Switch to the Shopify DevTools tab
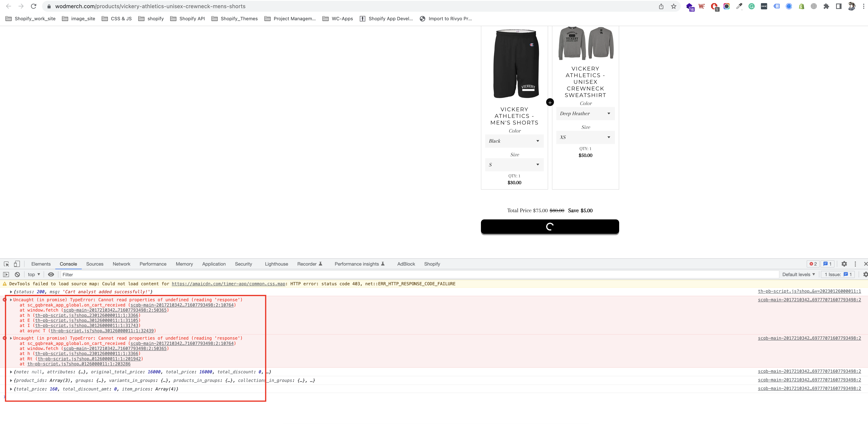Image resolution: width=868 pixels, height=424 pixels. 432,264
